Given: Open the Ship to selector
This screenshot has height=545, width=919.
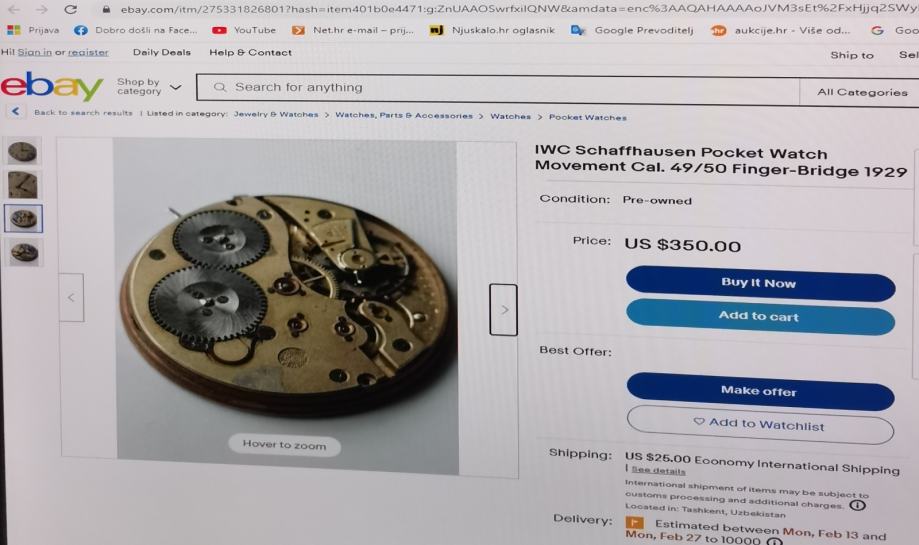Looking at the screenshot, I should [852, 55].
